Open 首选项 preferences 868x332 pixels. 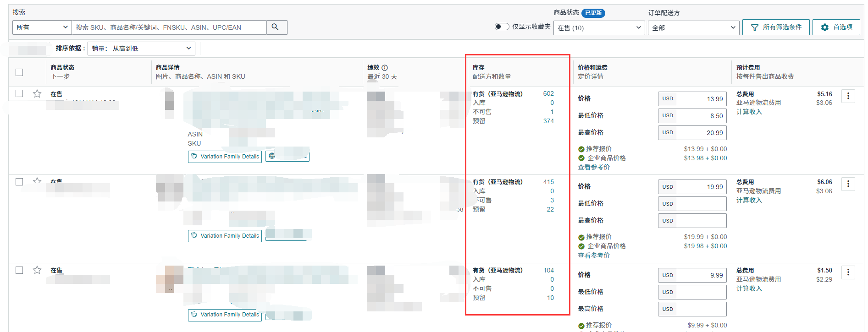point(836,27)
